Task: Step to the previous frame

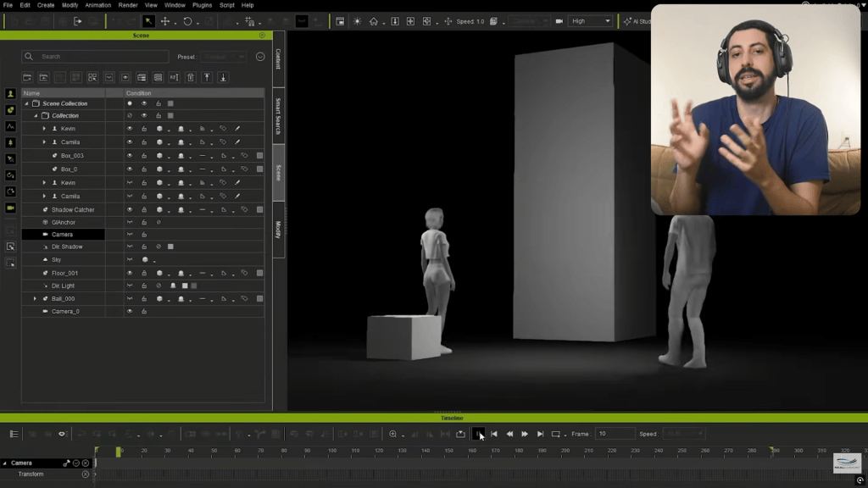Action: (509, 434)
